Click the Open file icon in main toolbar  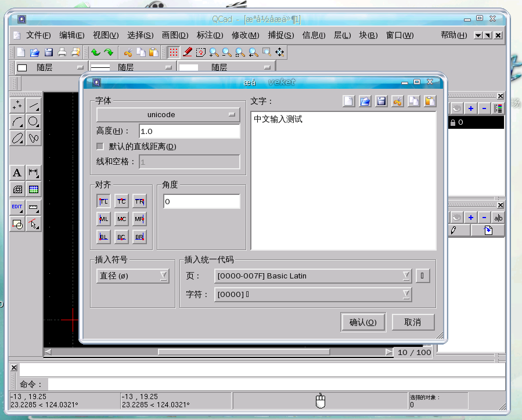35,52
